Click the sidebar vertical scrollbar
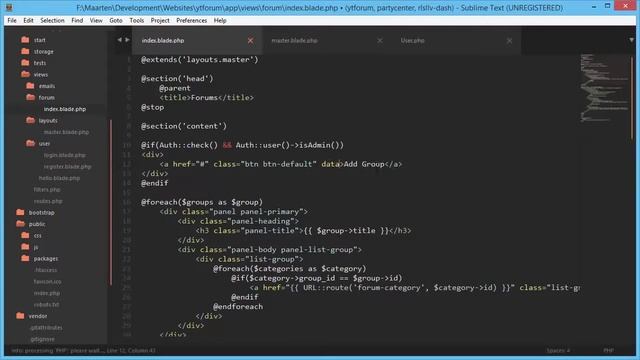Viewport: 640px width, 360px height. click(x=111, y=202)
